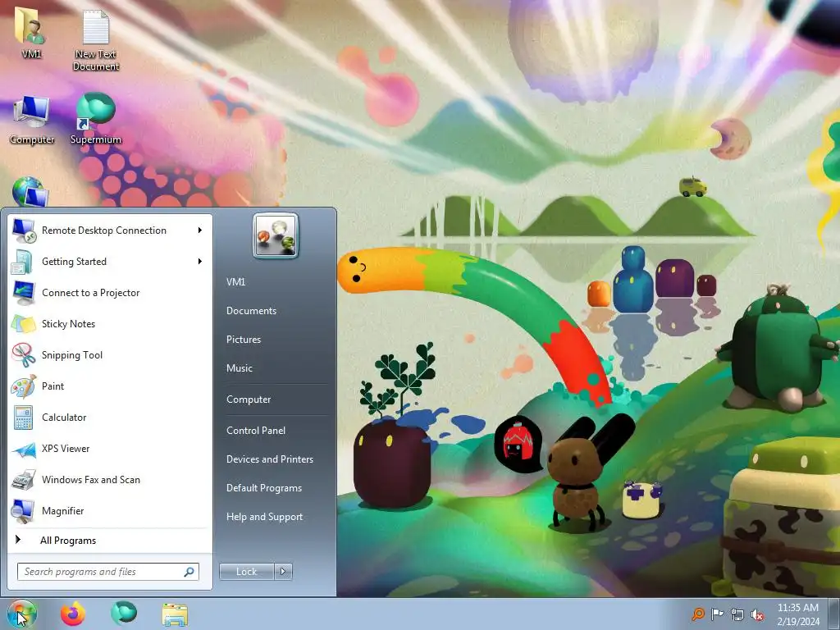Launch the Connect to a Projector icon
The image size is (840, 630).
(x=24, y=293)
